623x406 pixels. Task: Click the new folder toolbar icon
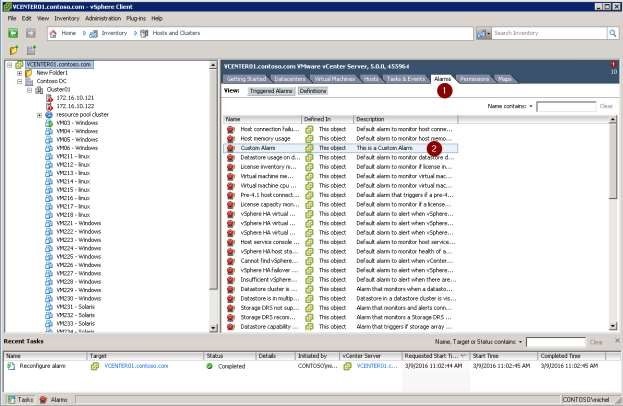pos(12,49)
